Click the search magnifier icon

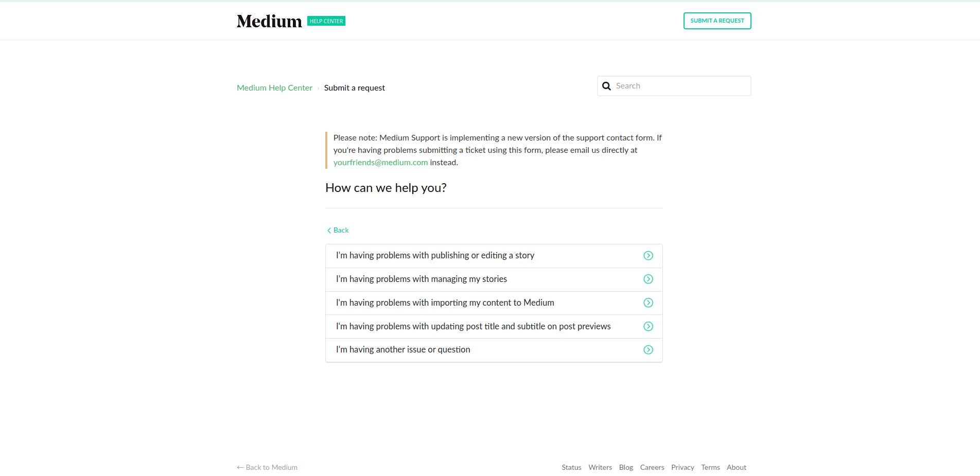(x=606, y=86)
